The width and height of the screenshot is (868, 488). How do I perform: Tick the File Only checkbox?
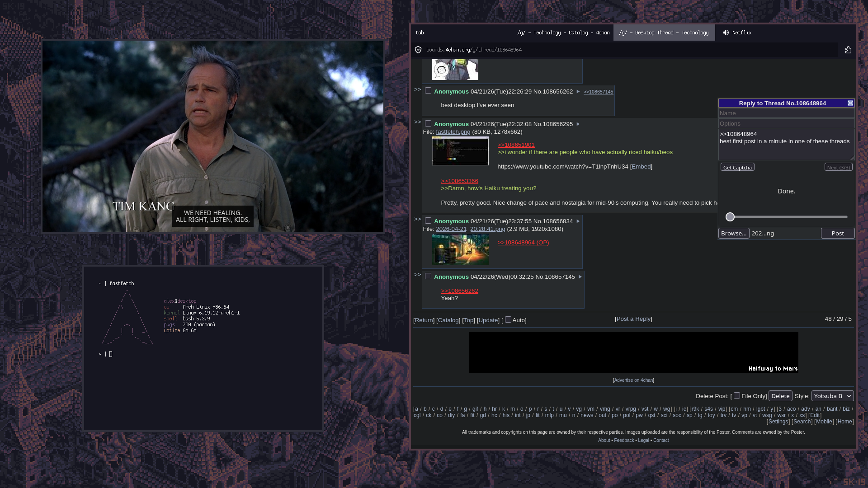737,396
